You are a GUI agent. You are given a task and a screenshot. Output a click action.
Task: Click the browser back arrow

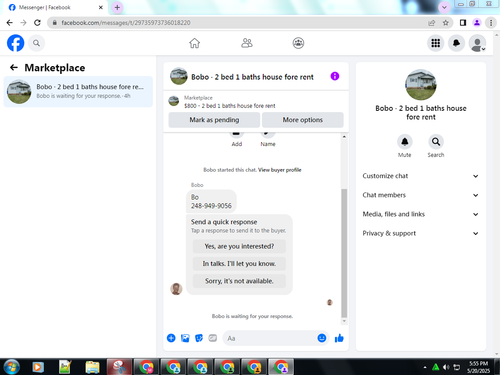click(10, 23)
